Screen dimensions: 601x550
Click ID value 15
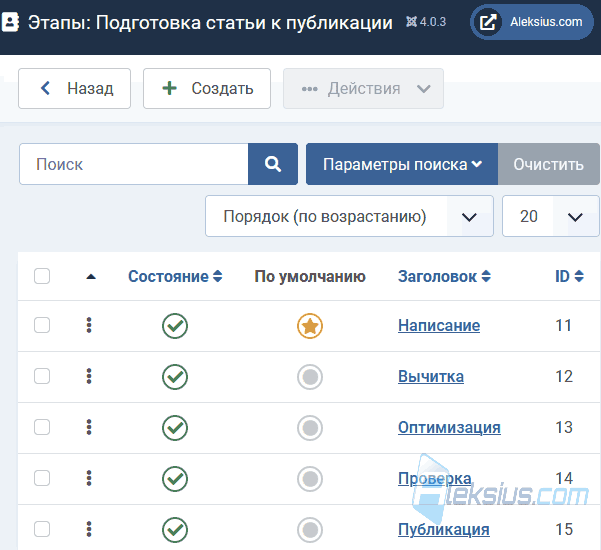(564, 529)
